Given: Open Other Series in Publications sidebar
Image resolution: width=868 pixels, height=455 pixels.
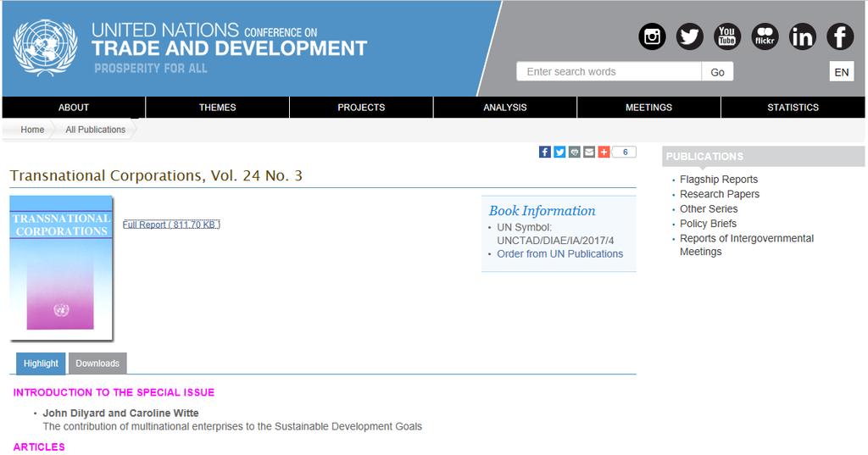Looking at the screenshot, I should pos(709,208).
